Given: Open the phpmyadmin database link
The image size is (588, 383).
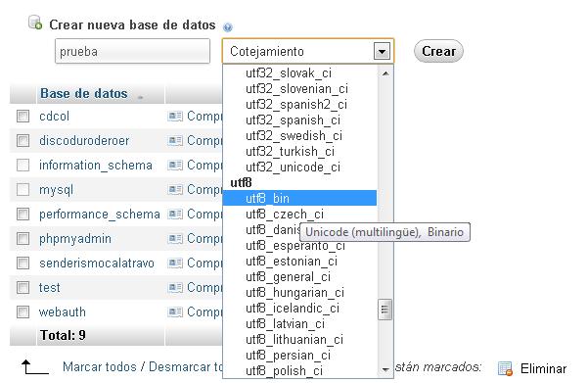Looking at the screenshot, I should [x=75, y=239].
